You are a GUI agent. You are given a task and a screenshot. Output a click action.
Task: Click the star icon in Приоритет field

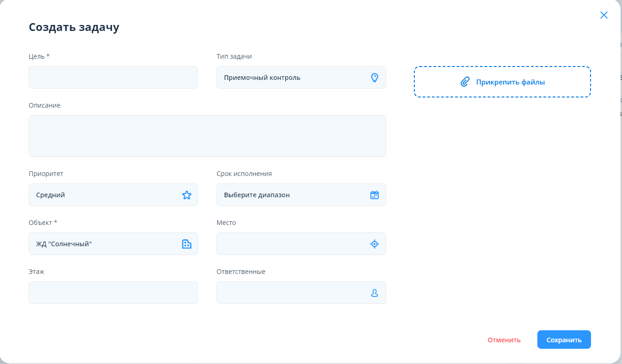pyautogui.click(x=186, y=195)
